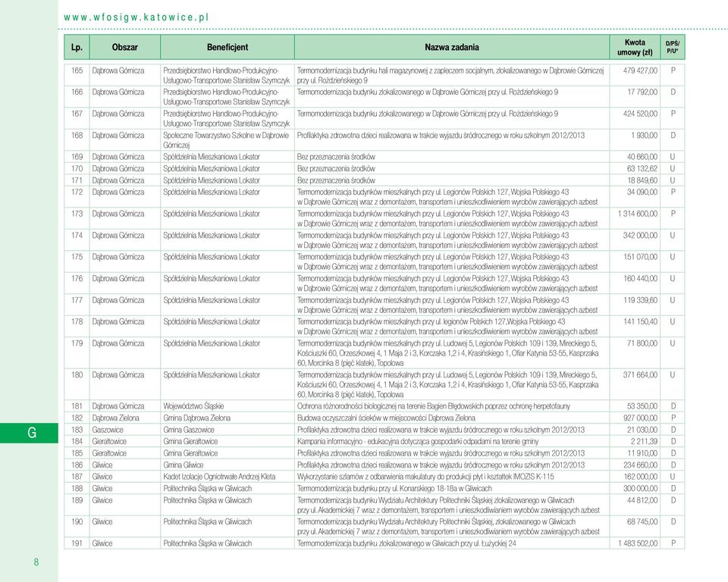
Task: Select amount 342 000,00
Action: [x=640, y=236]
